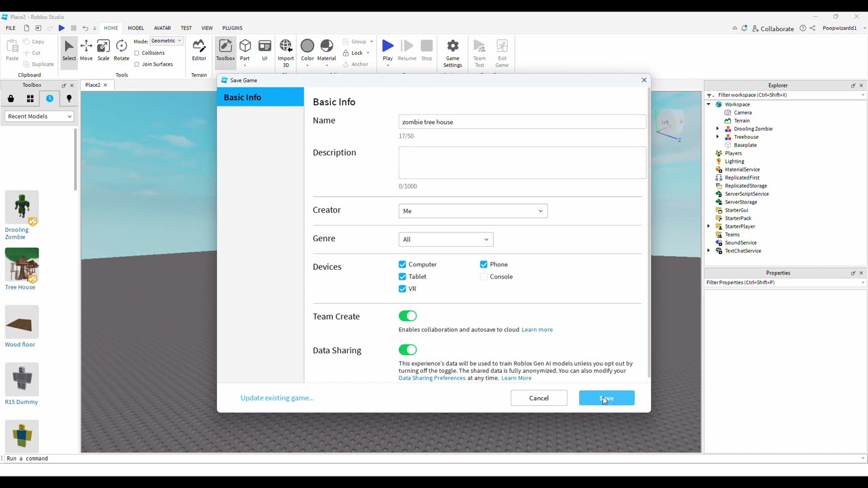Select Basic Info sidebar item
The width and height of the screenshot is (868, 488).
(260, 97)
